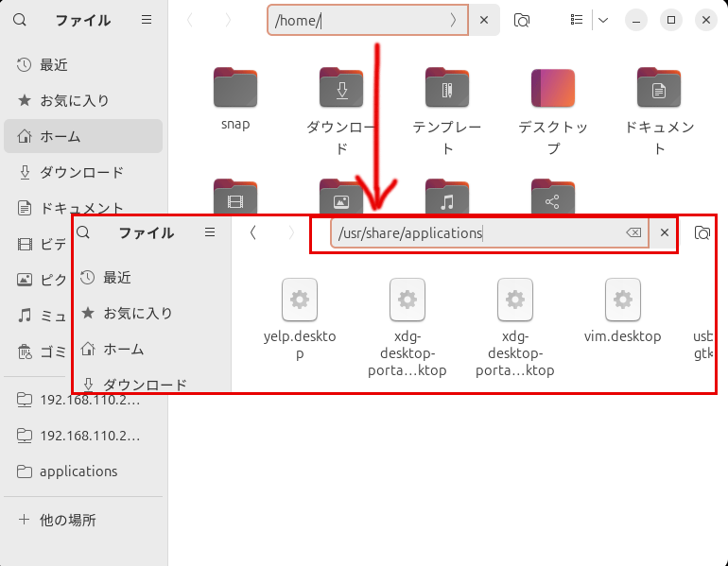
Task: Open the hamburger menu beside the top ファイル title
Action: (x=146, y=20)
